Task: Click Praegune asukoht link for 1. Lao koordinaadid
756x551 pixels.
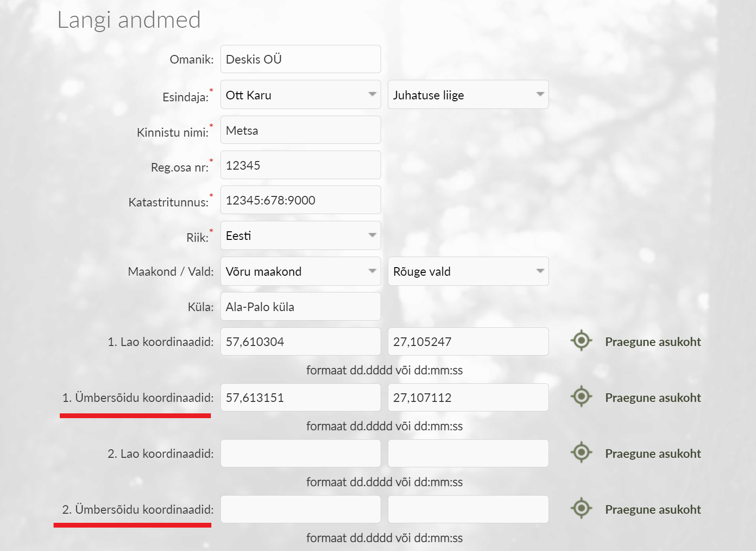Action: pyautogui.click(x=653, y=342)
